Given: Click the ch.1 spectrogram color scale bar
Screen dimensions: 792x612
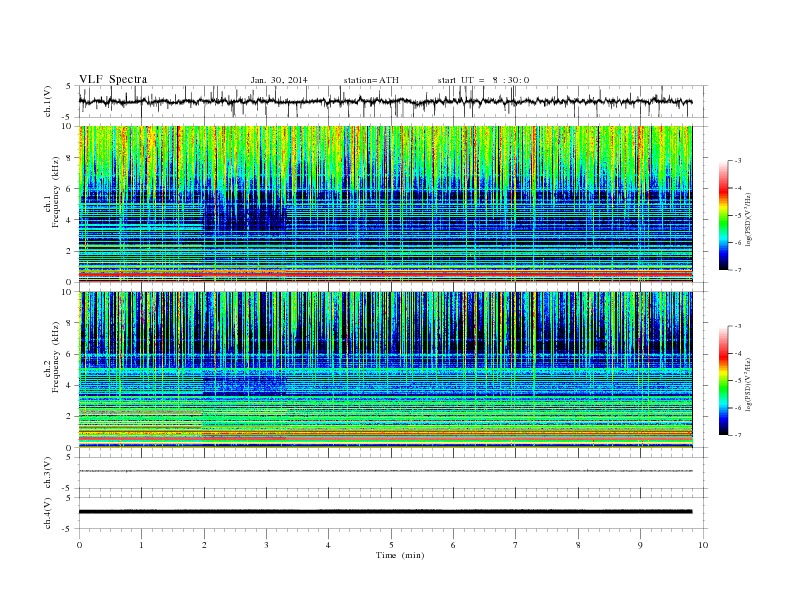Looking at the screenshot, I should pyautogui.click(x=724, y=216).
